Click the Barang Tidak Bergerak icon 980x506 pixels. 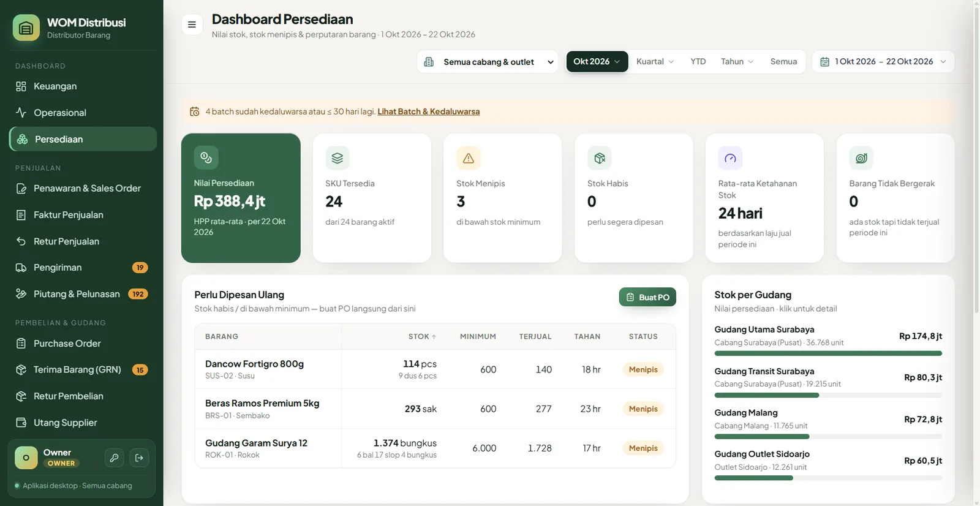861,158
